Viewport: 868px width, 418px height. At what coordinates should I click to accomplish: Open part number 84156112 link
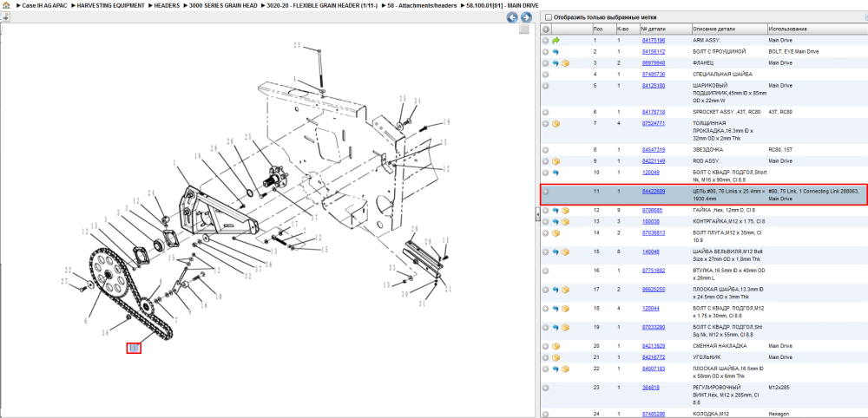click(654, 51)
